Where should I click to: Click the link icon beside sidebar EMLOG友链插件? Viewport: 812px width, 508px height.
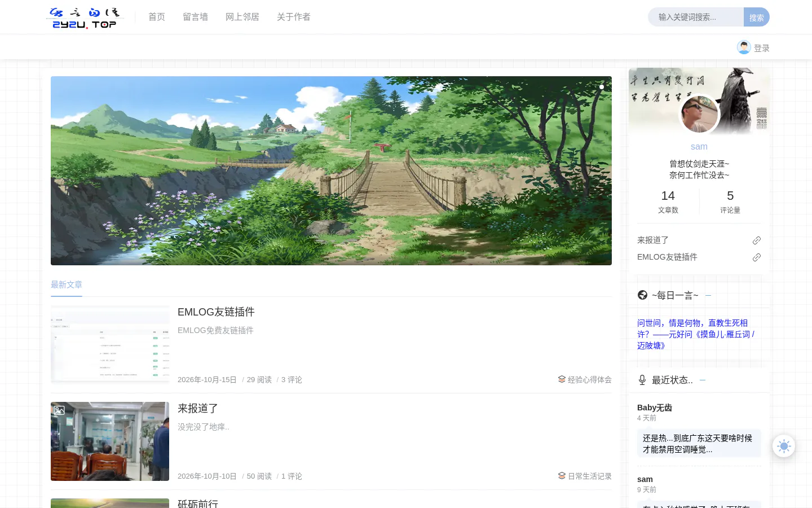coord(757,257)
